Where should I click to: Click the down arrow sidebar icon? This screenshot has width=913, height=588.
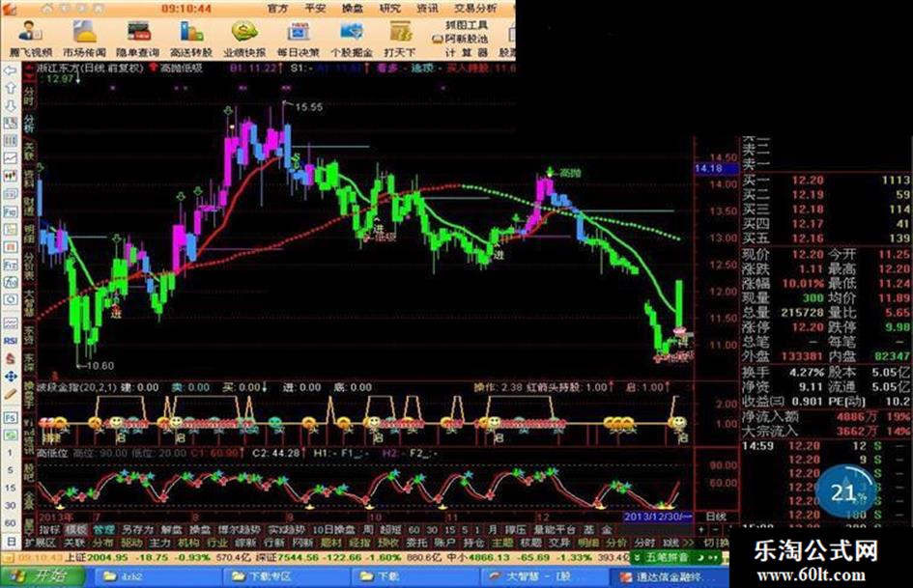coord(11,105)
